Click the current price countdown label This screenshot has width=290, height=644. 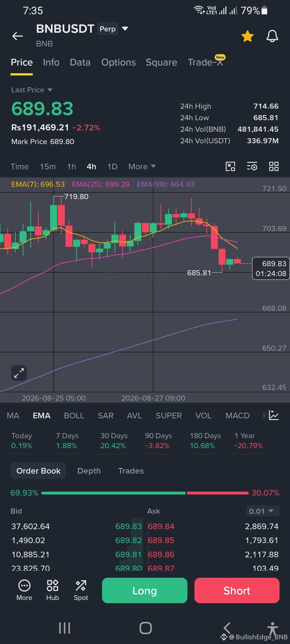(271, 268)
